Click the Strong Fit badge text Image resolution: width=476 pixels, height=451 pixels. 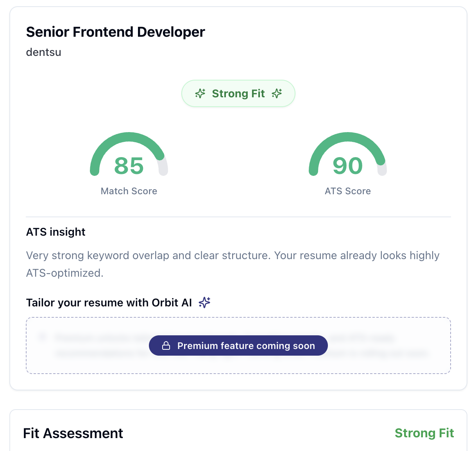[x=238, y=93]
